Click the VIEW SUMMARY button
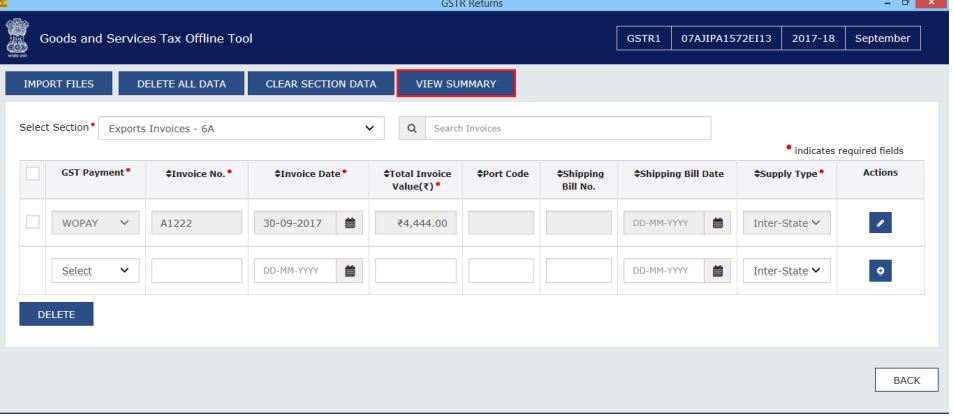This screenshot has height=416, width=954. pyautogui.click(x=456, y=84)
